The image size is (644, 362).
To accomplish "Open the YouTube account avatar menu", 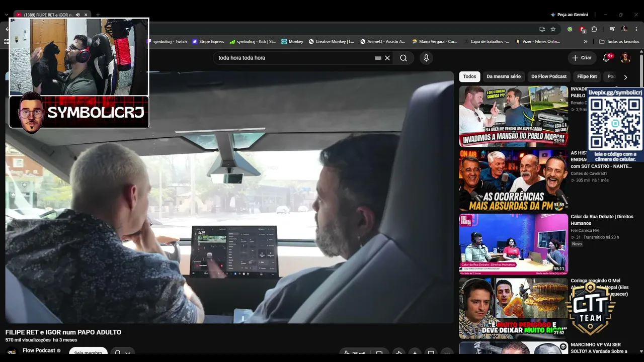I will pyautogui.click(x=625, y=58).
